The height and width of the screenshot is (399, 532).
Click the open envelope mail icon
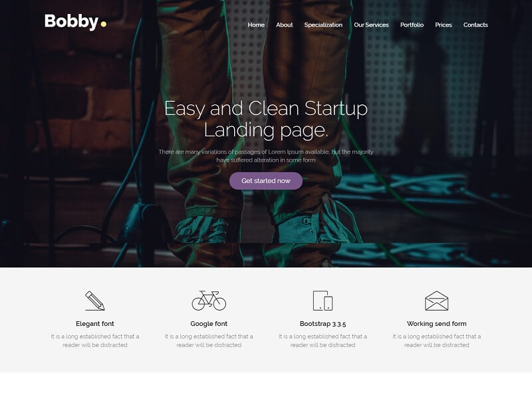click(437, 301)
